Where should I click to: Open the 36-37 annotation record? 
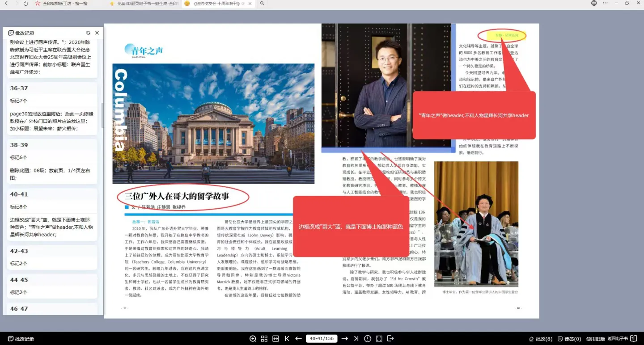19,88
